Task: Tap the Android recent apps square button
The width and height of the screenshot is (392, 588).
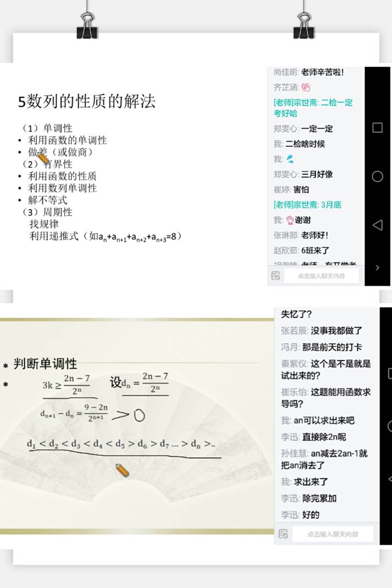Action: (x=377, y=128)
